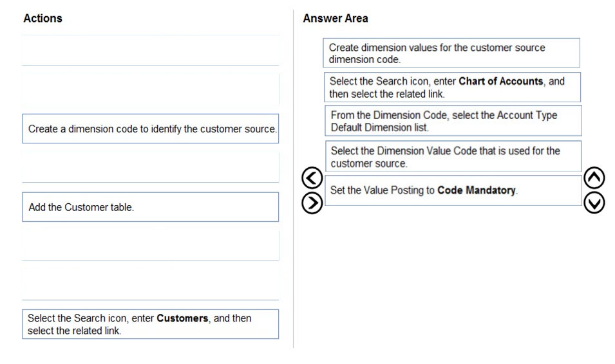Click the Actions heading
Viewport: 615px width, 364px height.
pyautogui.click(x=43, y=19)
